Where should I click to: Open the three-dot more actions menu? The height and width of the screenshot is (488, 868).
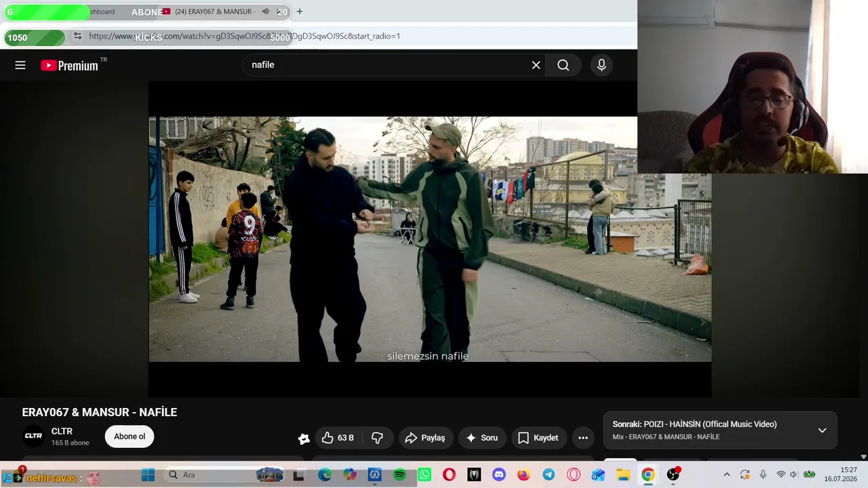583,438
